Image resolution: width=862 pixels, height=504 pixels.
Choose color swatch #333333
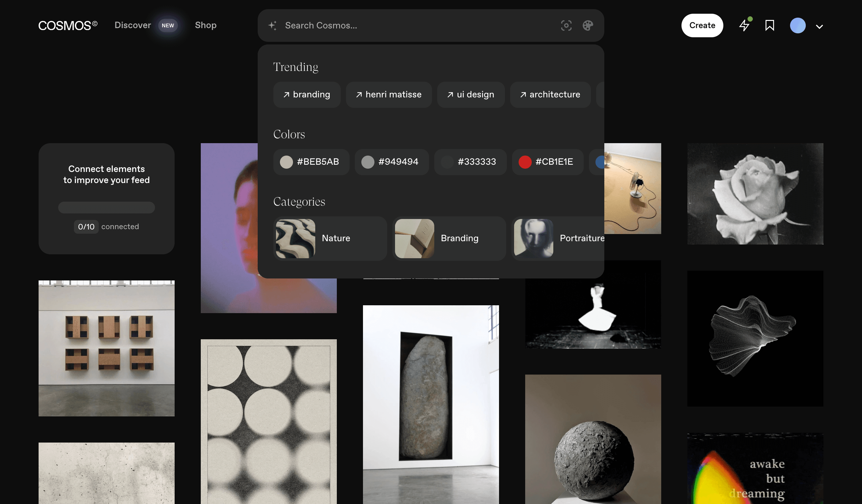coord(470,162)
